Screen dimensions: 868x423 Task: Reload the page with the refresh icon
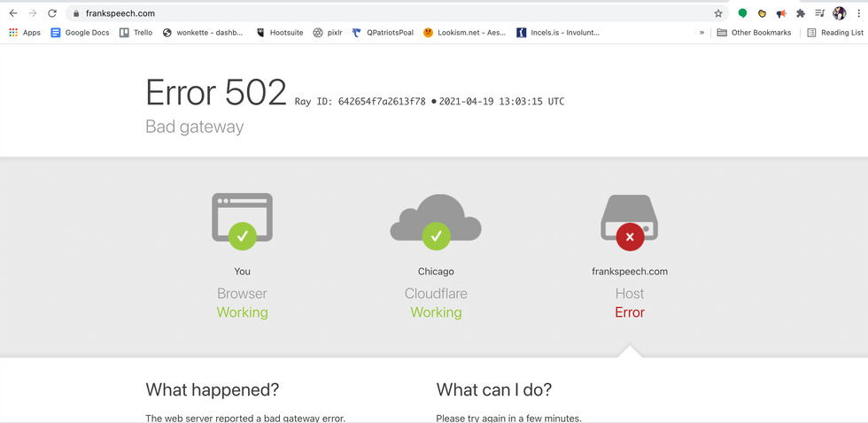click(52, 13)
